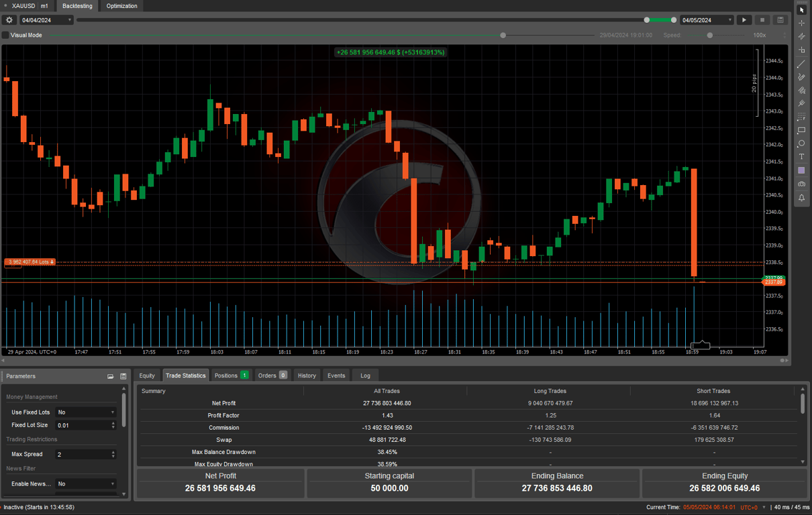The image size is (812, 515).
Task: Expand the Enable News filter dropdown
Action: (x=85, y=483)
